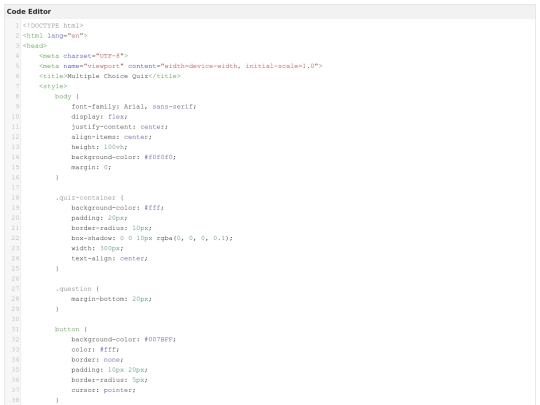
Task: Click the html lang="en" tag line
Action: (x=55, y=35)
